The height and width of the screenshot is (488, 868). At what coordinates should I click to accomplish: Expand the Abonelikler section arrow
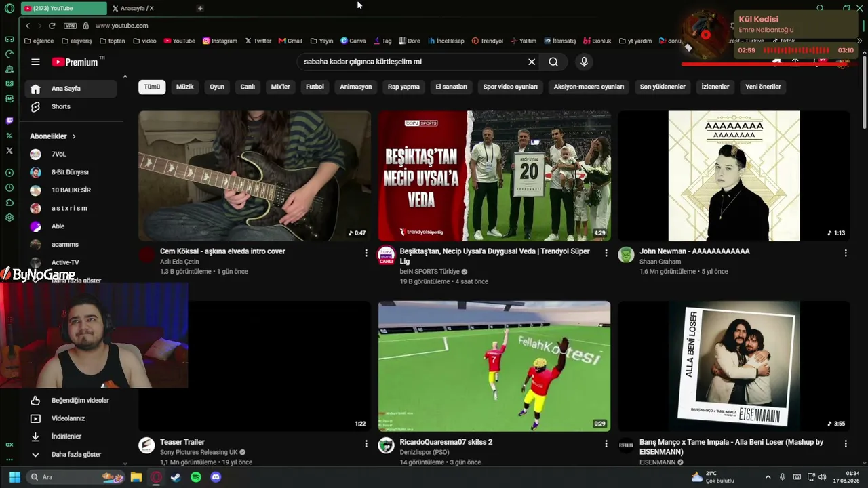point(74,136)
